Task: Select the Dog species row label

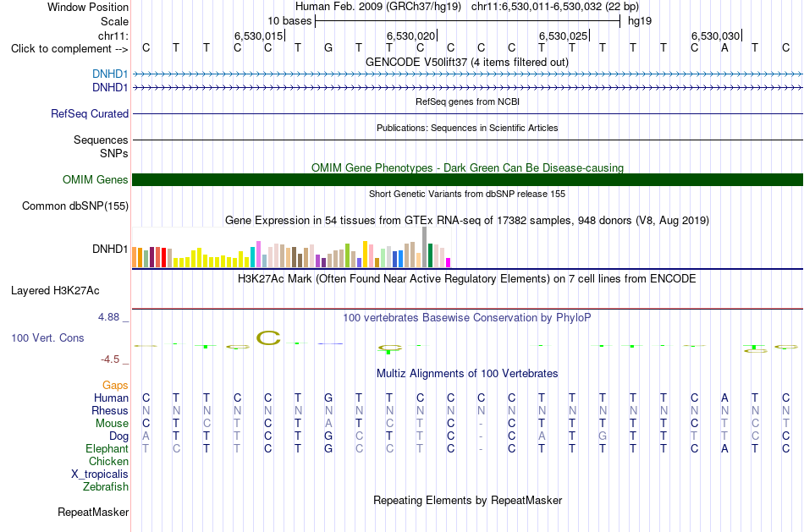Action: coord(119,436)
